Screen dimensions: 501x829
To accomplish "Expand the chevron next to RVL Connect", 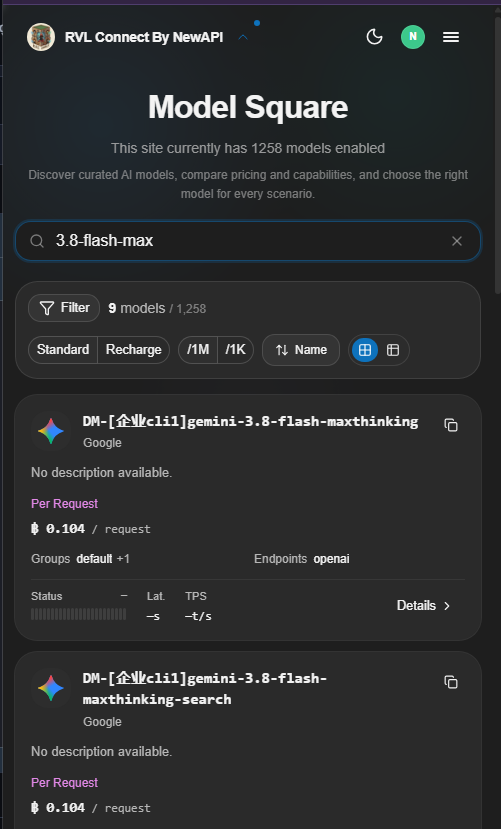I will pyautogui.click(x=243, y=37).
